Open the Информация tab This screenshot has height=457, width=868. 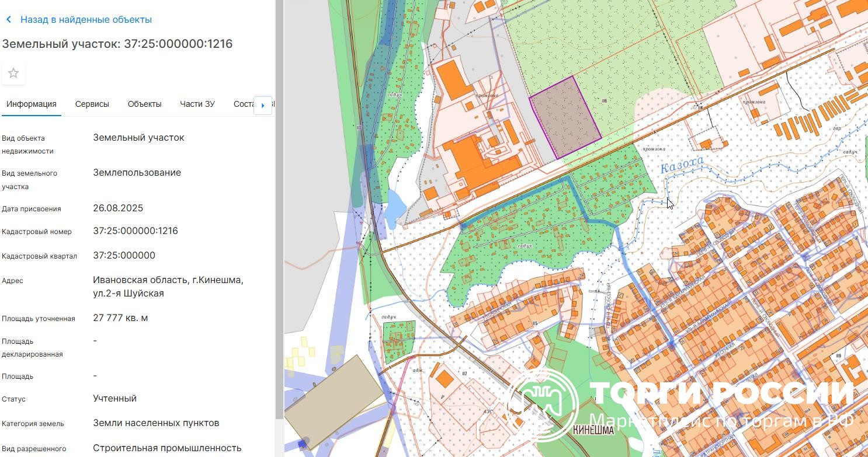point(32,104)
